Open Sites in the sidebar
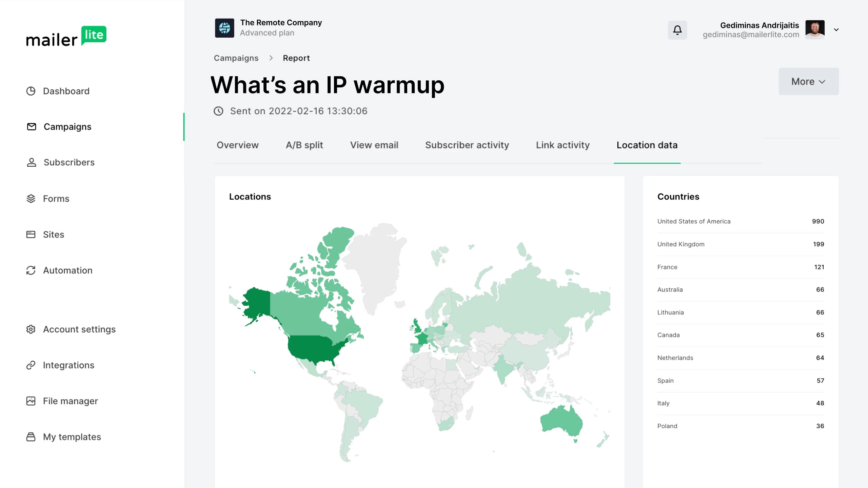The width and height of the screenshot is (868, 488). point(53,235)
